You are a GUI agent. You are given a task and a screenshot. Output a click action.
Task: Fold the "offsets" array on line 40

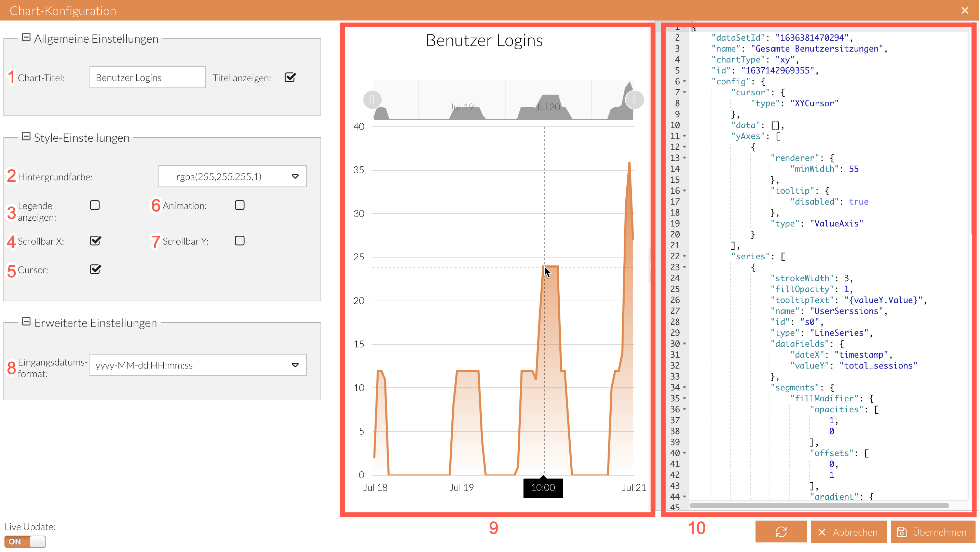(685, 454)
